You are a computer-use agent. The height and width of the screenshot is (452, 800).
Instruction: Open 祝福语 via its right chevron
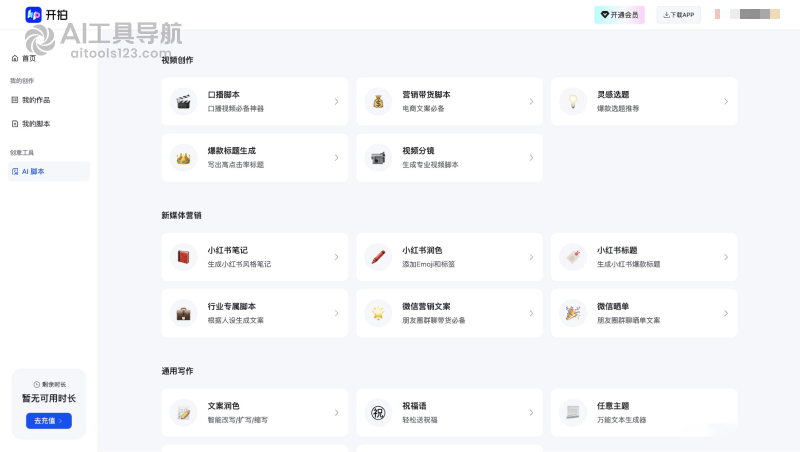(x=531, y=413)
